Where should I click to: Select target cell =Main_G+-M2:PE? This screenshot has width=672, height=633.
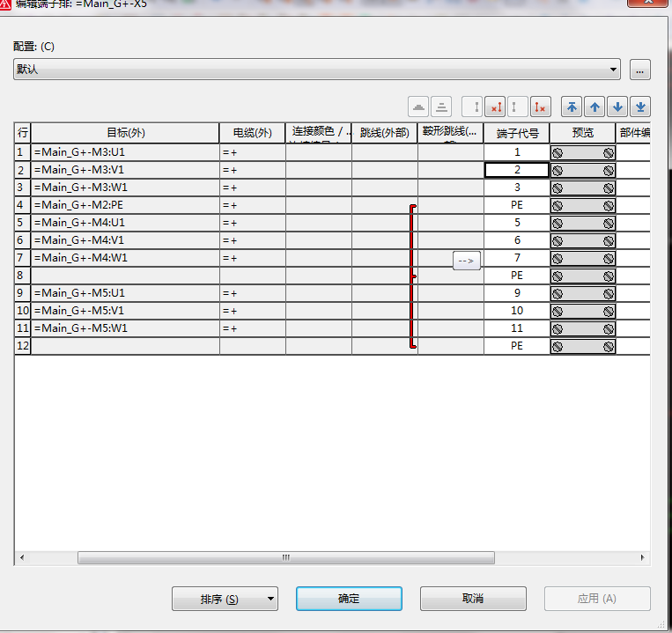[125, 205]
